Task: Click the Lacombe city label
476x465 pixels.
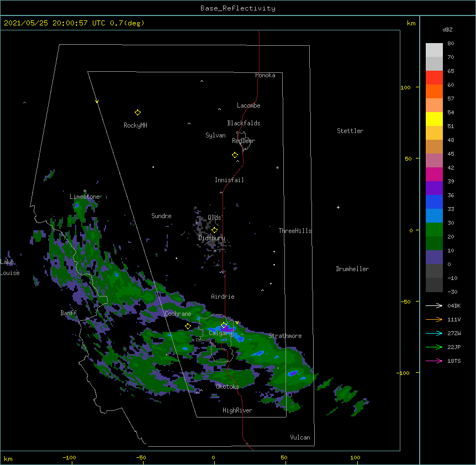Action: point(248,105)
